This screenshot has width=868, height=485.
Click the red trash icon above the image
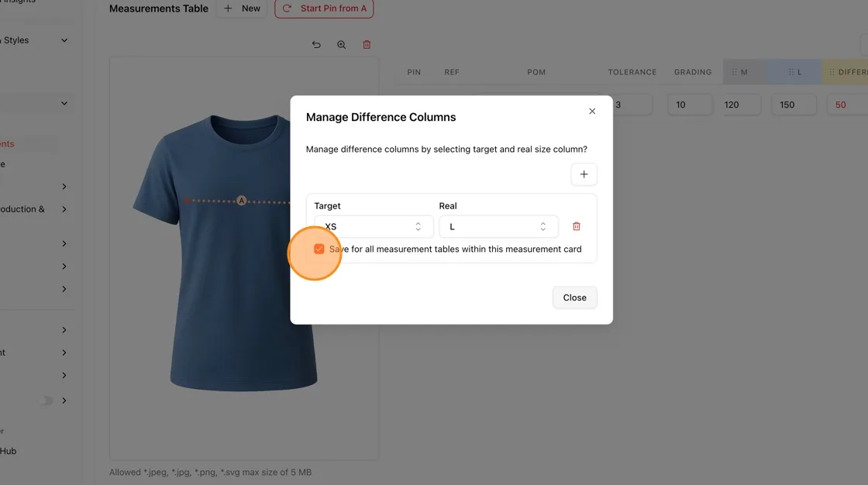coord(367,45)
